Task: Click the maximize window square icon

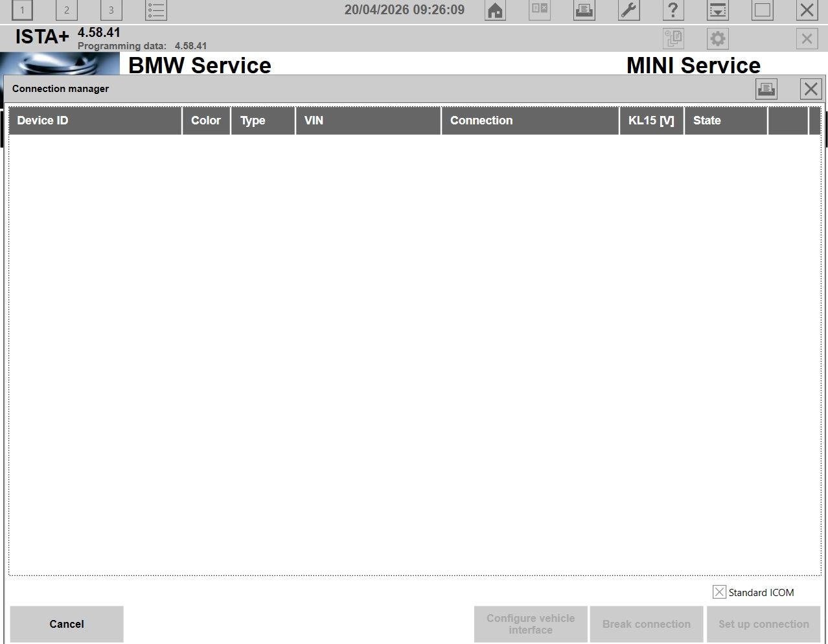Action: pyautogui.click(x=763, y=10)
